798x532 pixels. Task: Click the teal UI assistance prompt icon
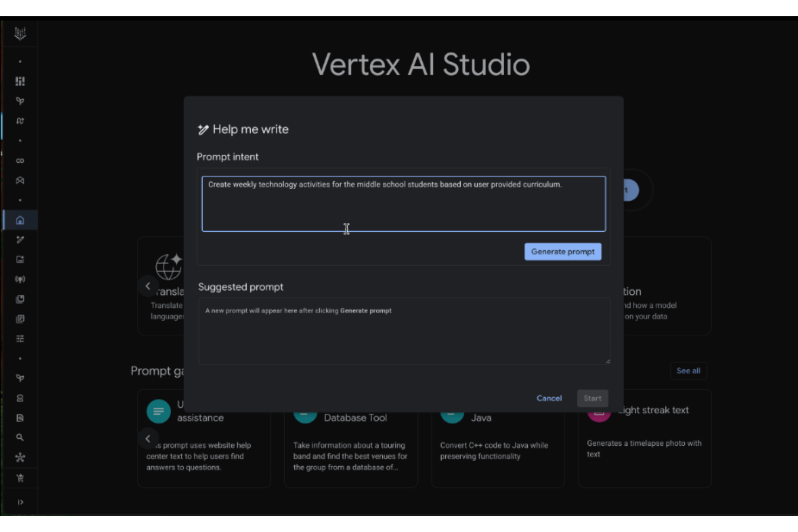159,411
